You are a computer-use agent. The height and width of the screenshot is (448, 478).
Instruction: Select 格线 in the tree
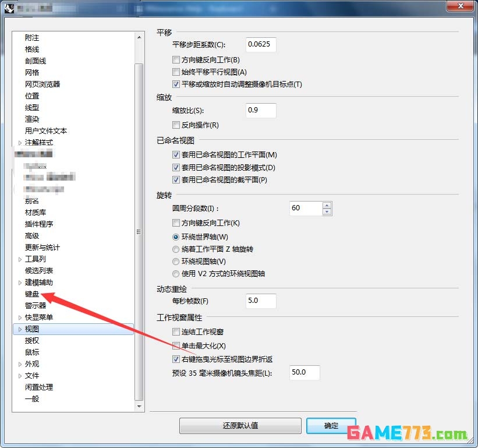tap(32, 49)
